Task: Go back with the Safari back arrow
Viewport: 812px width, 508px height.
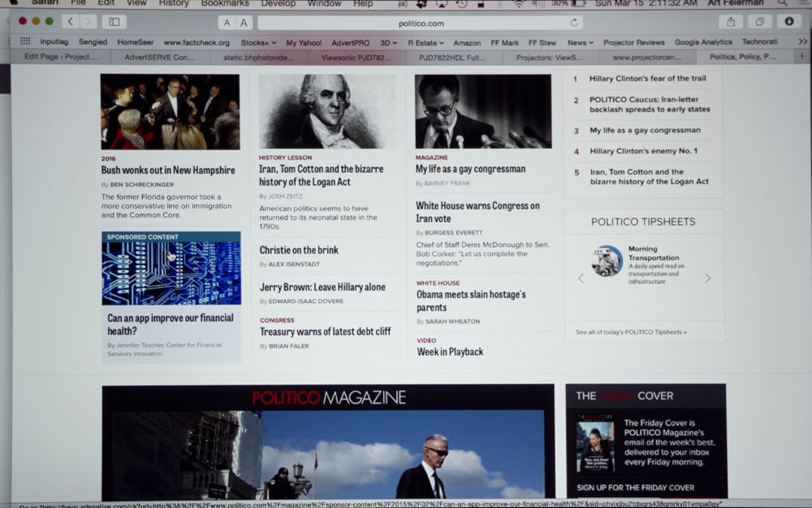Action: pos(71,22)
